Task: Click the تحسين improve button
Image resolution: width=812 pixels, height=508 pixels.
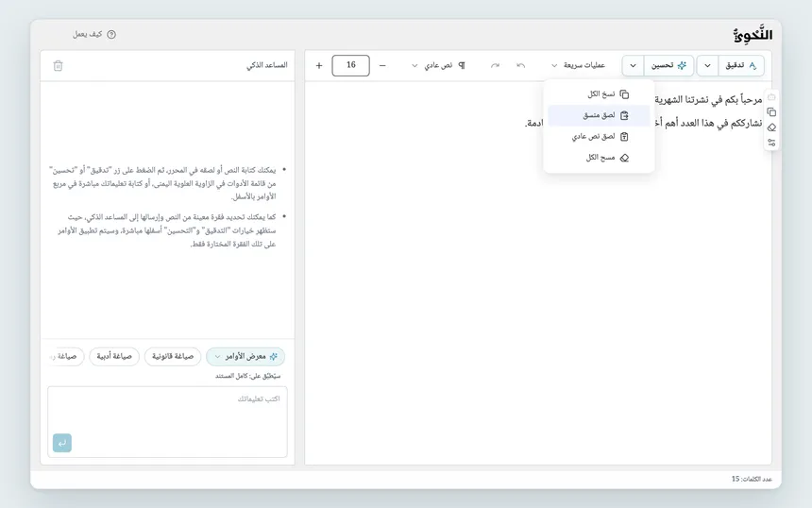Action: coord(668,65)
